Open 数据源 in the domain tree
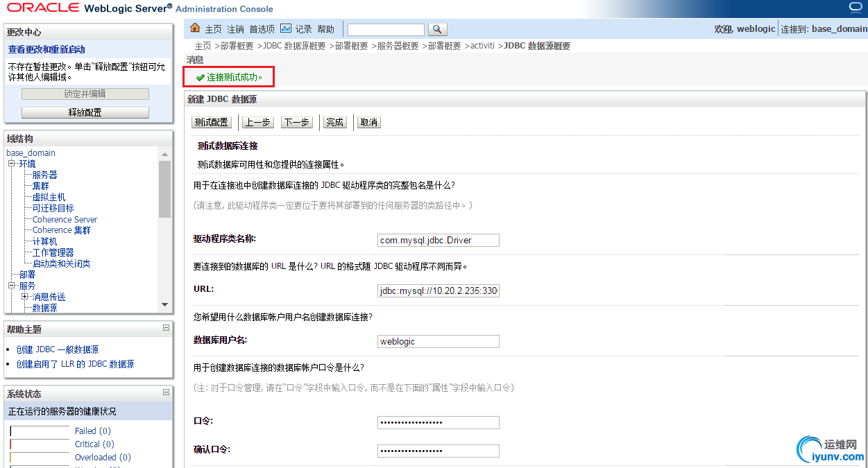 [44, 308]
